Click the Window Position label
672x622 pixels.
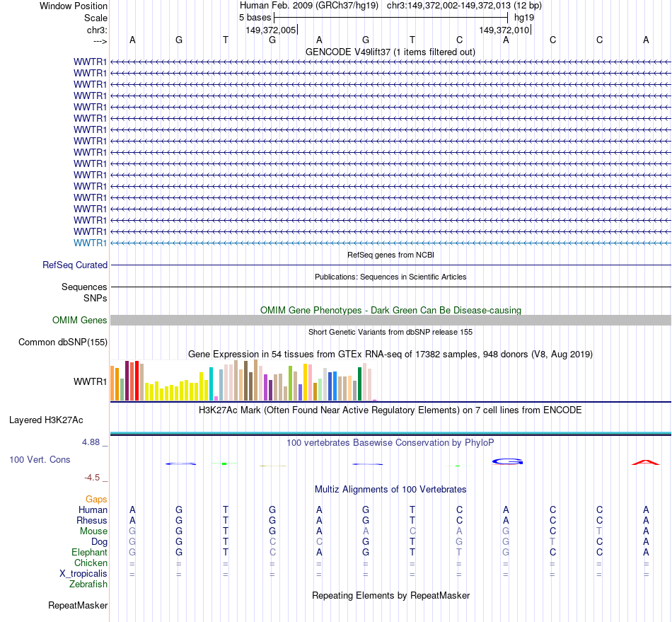74,6
